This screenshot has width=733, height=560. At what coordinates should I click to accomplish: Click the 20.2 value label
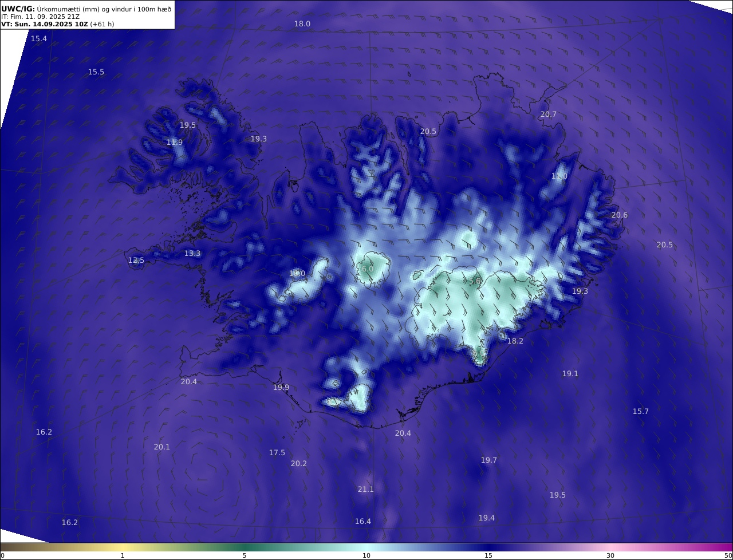coord(299,463)
